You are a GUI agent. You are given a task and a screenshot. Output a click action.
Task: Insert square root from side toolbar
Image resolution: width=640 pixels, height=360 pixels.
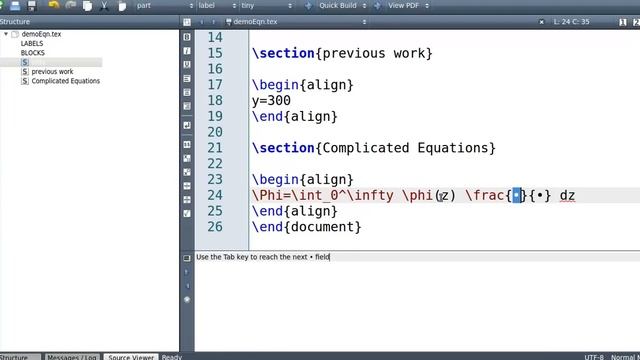point(187,213)
